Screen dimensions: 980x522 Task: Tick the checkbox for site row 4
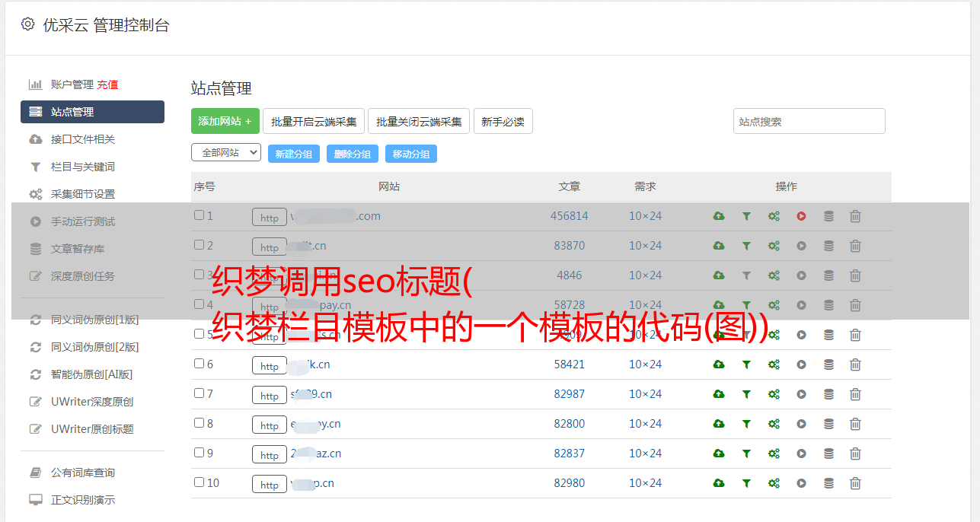pos(199,304)
